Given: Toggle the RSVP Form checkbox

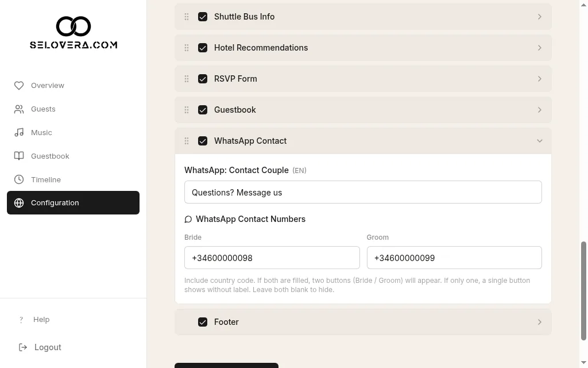Looking at the screenshot, I should coord(203,79).
